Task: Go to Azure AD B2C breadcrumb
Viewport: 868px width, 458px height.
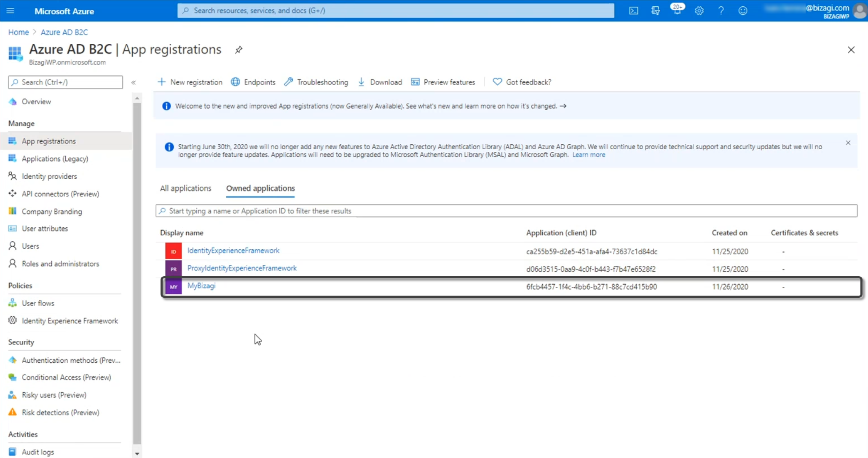Action: [64, 32]
